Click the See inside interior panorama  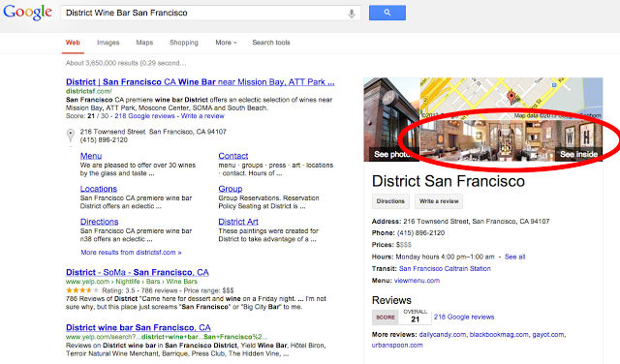[511, 140]
